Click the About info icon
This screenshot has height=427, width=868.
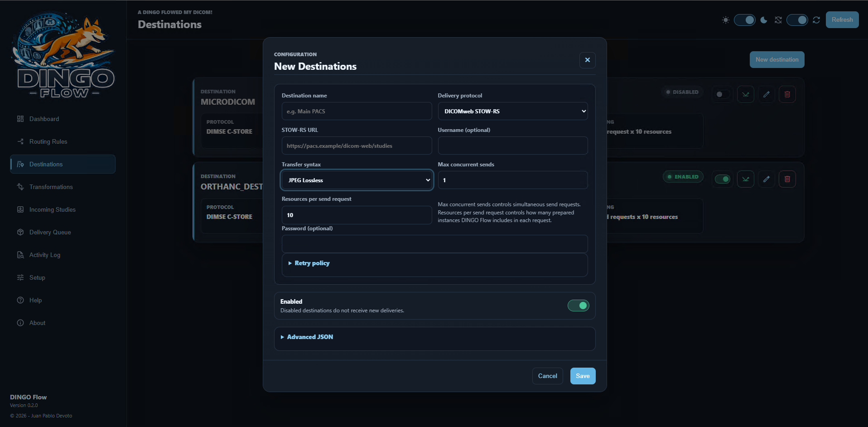[20, 323]
